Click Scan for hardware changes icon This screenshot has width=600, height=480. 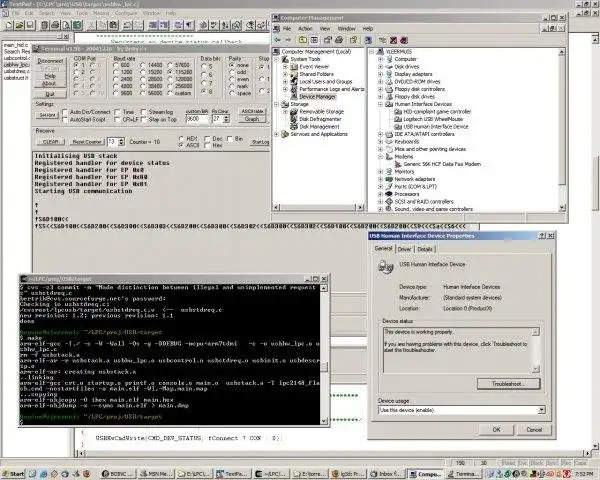click(368, 40)
